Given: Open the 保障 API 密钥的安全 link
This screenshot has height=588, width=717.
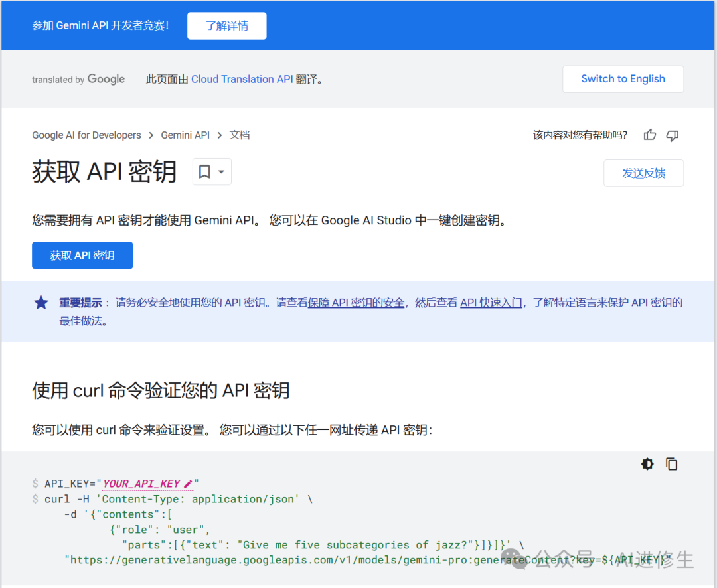Looking at the screenshot, I should click(x=357, y=303).
